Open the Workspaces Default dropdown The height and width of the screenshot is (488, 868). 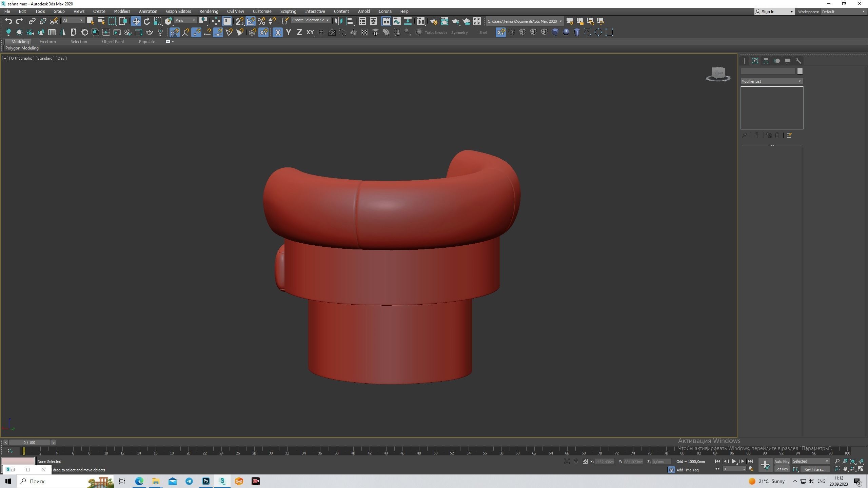click(x=843, y=12)
